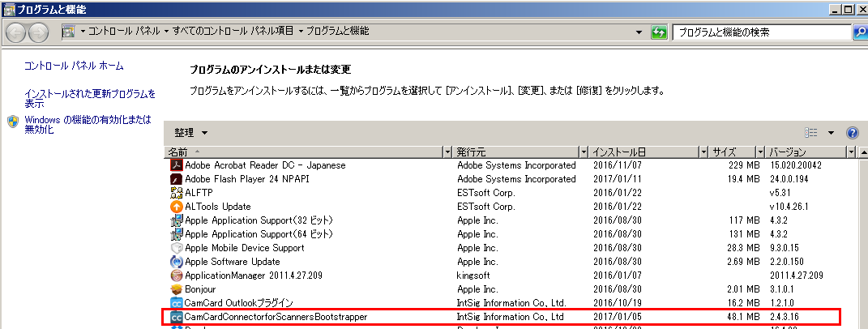The width and height of the screenshot is (868, 329).
Task: Click the version cell 15.020.20042
Action: pos(796,165)
